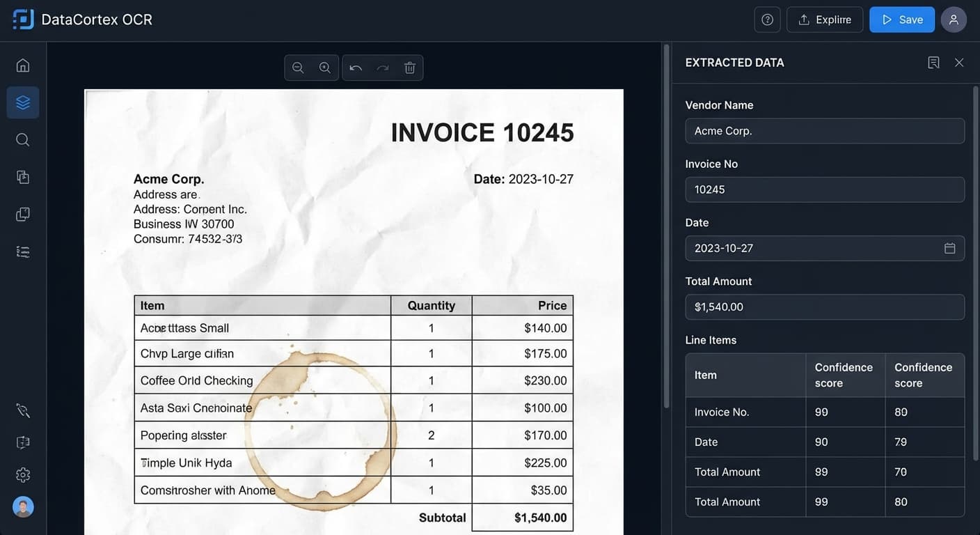Open the document files sidebar icon
The image size is (980, 535).
point(23,177)
